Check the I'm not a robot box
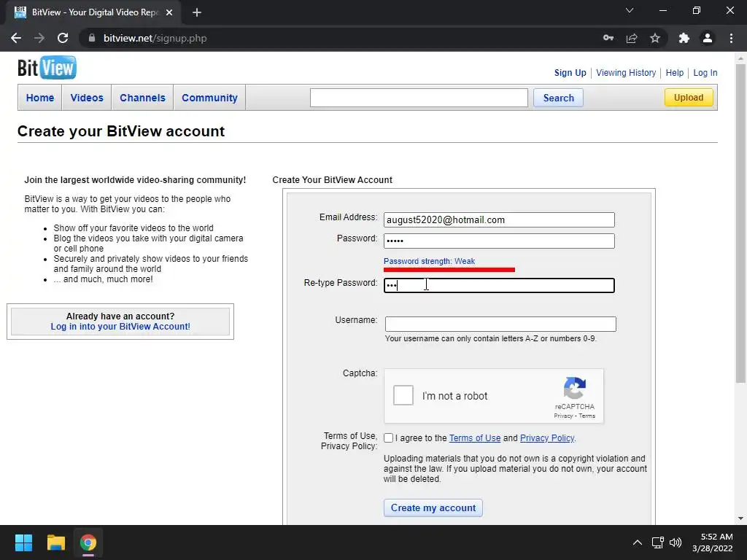The height and width of the screenshot is (560, 747). [x=403, y=395]
